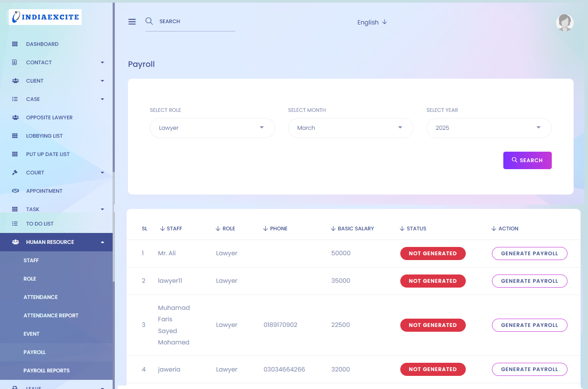Sort table by Basic Salary arrow
Image resolution: width=588 pixels, height=389 pixels.
pos(334,229)
